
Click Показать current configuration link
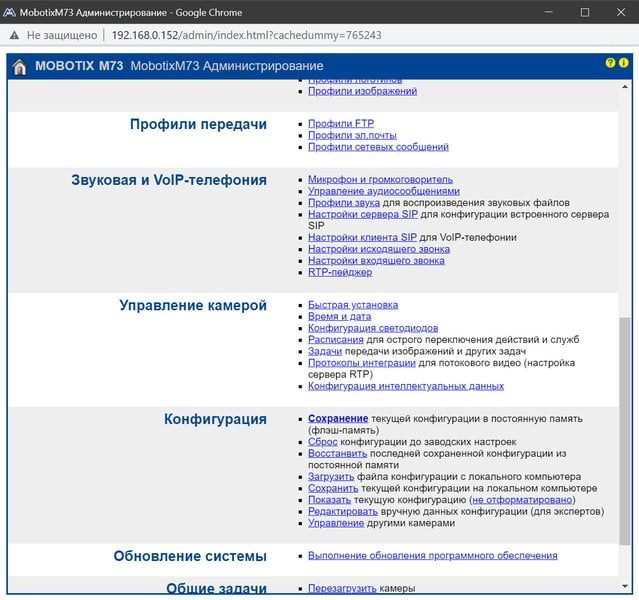tap(329, 500)
